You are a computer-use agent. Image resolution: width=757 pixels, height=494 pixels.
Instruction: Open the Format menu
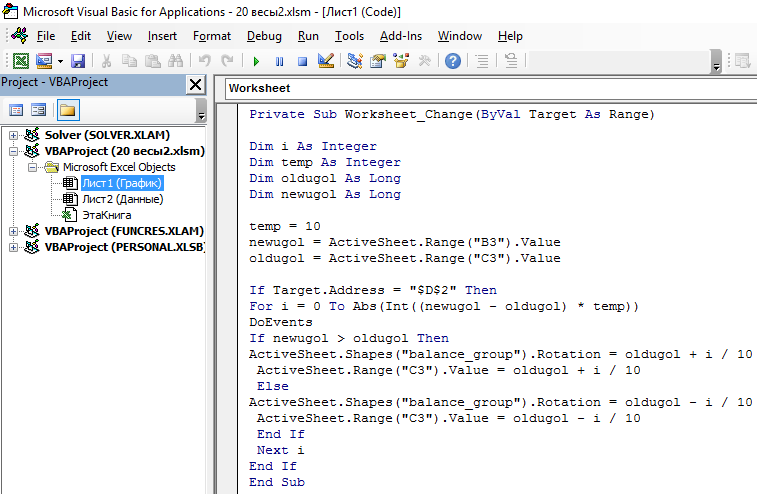click(x=212, y=36)
